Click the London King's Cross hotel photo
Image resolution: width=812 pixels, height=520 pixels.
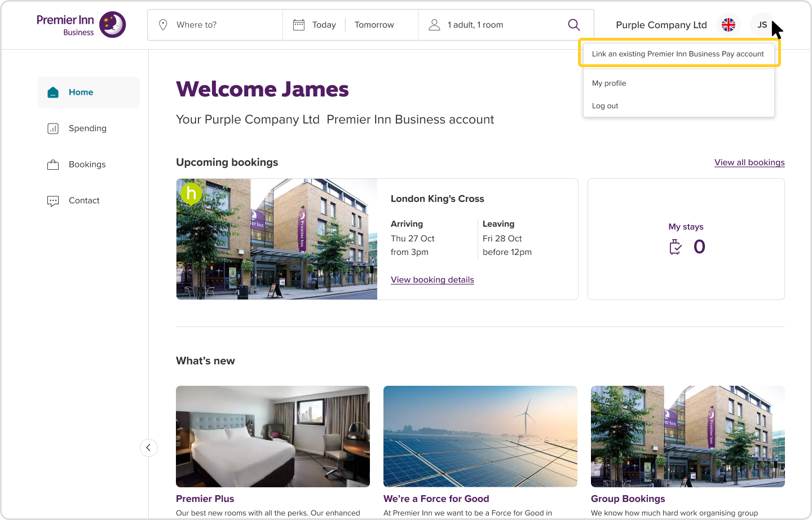(x=277, y=239)
